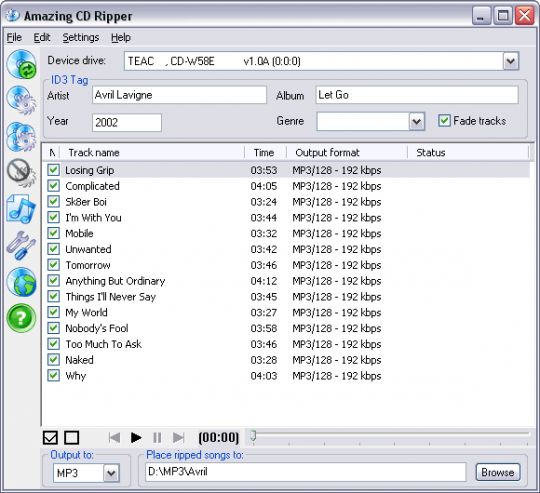Click the refresh CD icon in sidebar
This screenshot has width=540, height=493.
(21, 64)
